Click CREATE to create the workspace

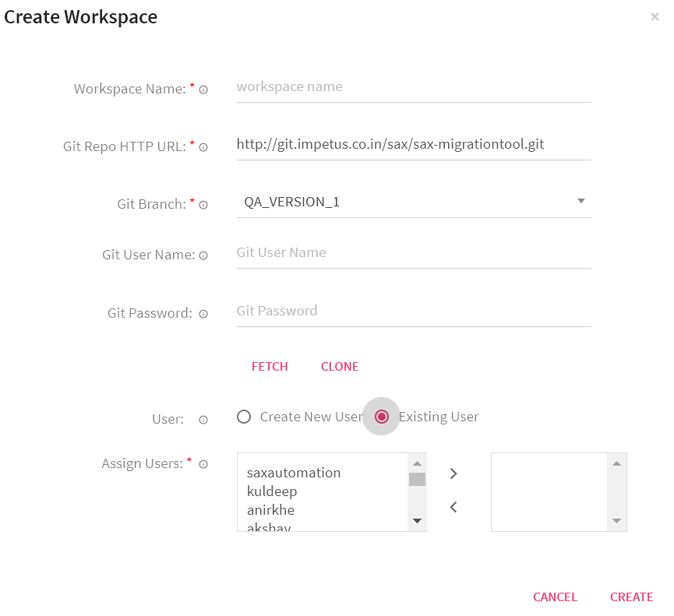pyautogui.click(x=632, y=597)
